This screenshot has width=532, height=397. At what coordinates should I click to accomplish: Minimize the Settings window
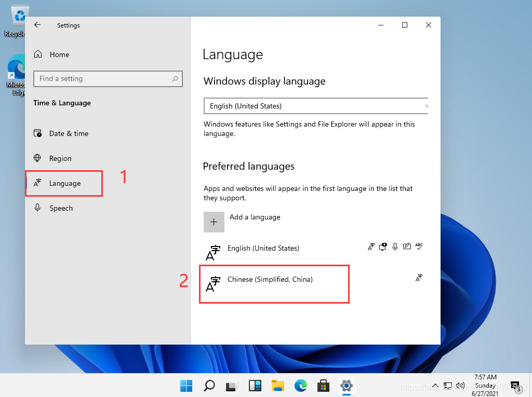381,25
